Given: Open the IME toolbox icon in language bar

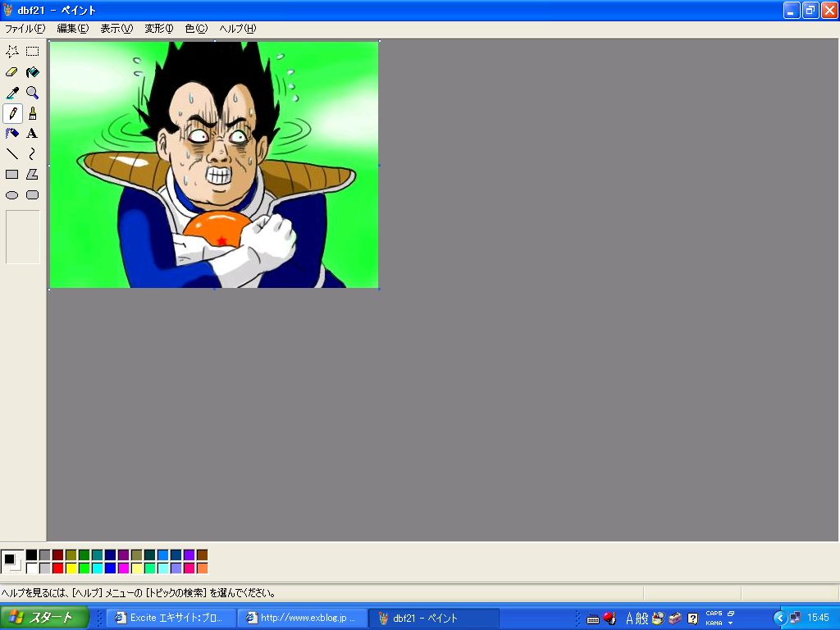Looking at the screenshot, I should click(675, 619).
